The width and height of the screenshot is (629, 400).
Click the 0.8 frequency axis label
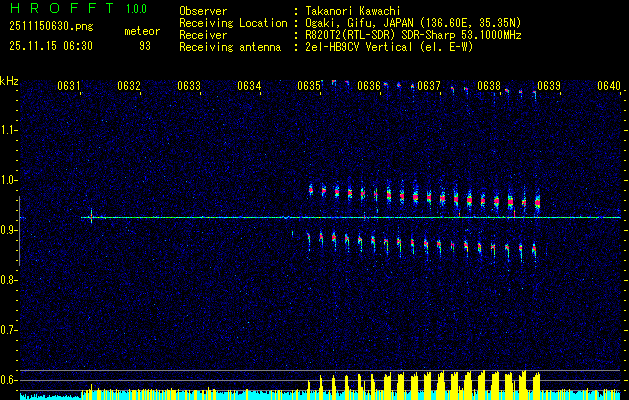click(9, 279)
